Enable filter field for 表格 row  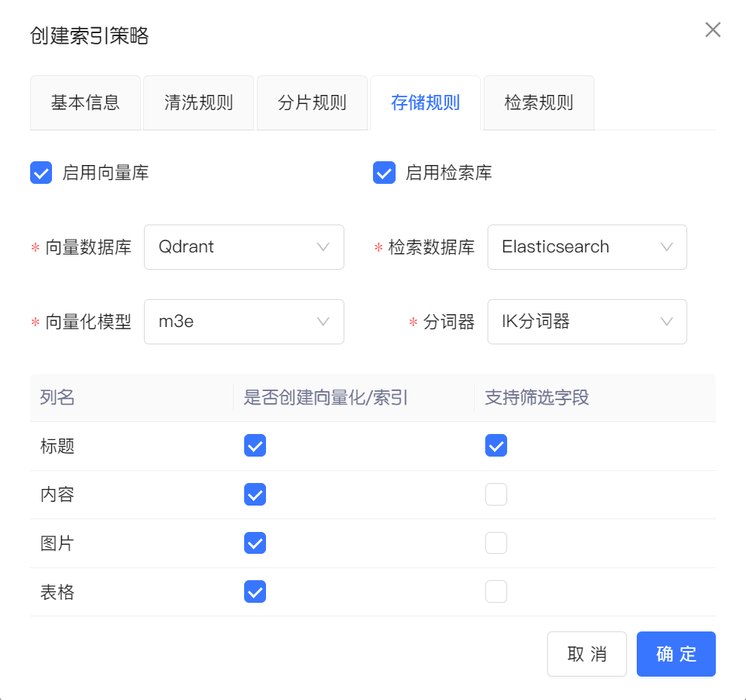[x=496, y=592]
